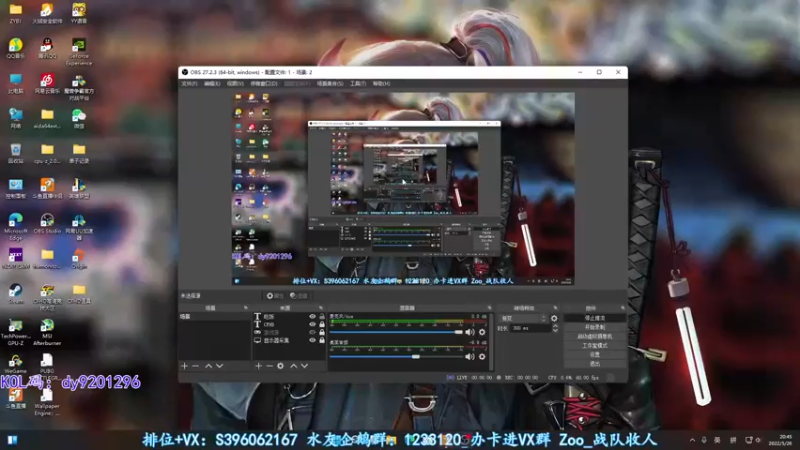Adjust the mic/Aux volume slider handle
Screen dimensions: 800x450
point(458,332)
